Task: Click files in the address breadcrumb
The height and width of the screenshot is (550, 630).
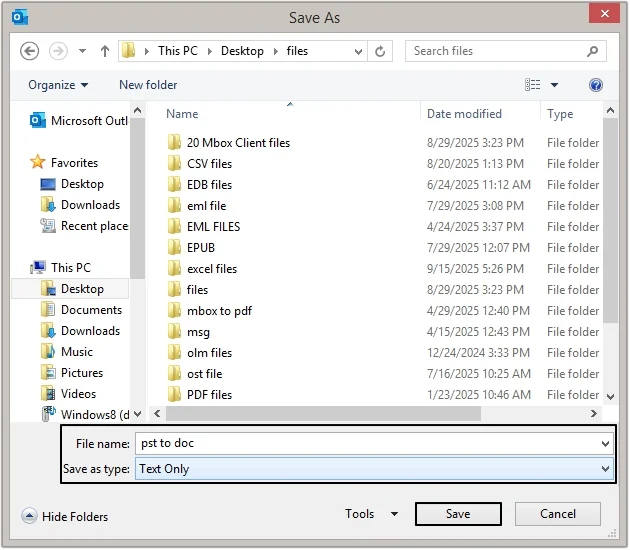Action: click(x=297, y=51)
